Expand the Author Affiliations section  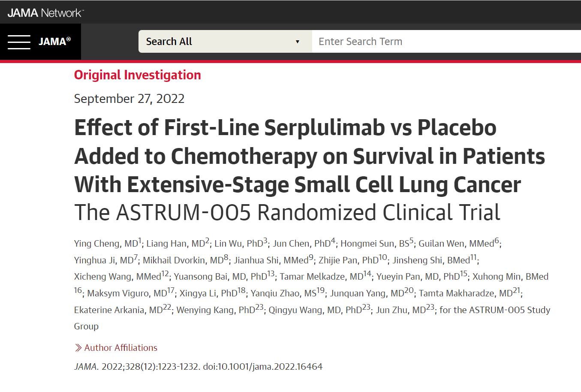(120, 348)
